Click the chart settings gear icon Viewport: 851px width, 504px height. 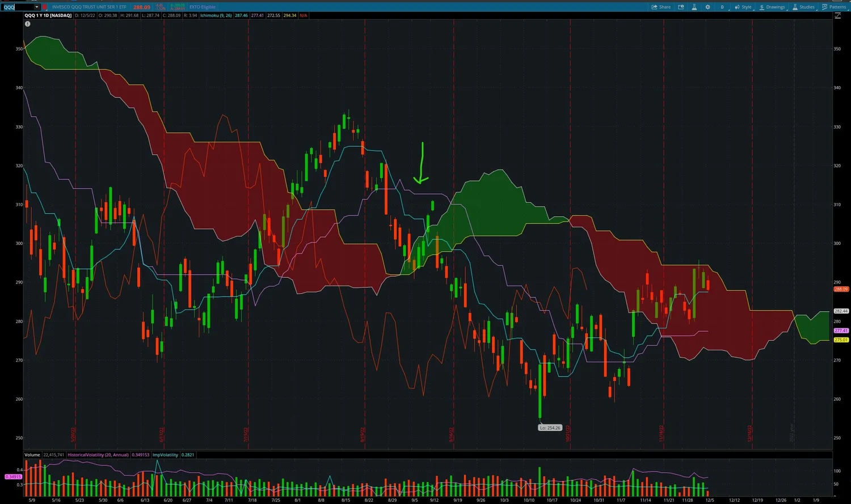[707, 7]
